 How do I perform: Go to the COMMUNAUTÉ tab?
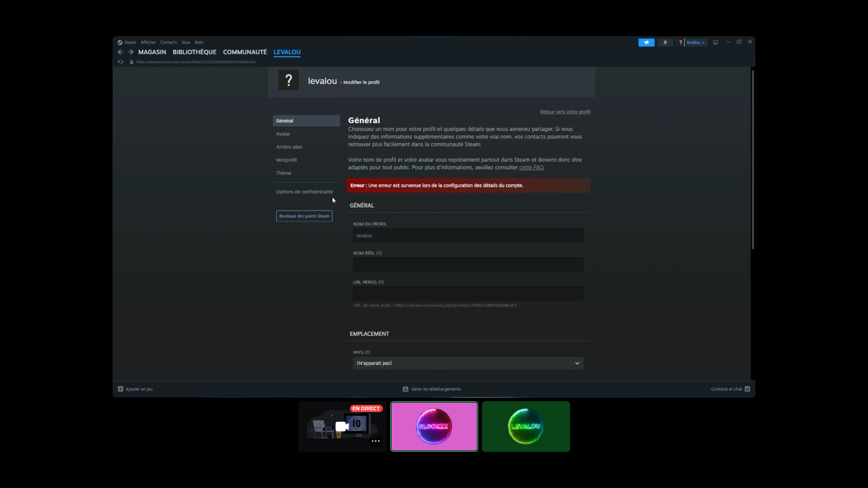(245, 52)
